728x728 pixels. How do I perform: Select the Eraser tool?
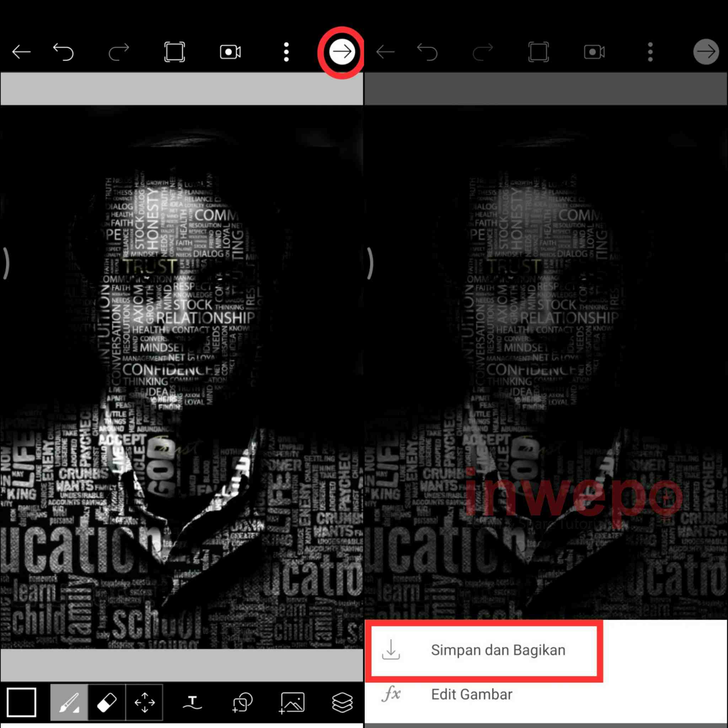[107, 702]
